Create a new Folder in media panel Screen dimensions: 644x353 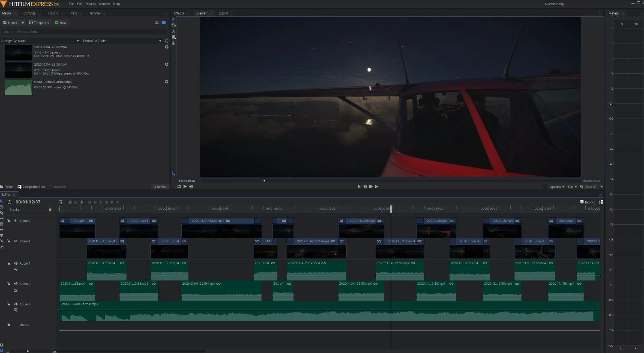tap(7, 187)
